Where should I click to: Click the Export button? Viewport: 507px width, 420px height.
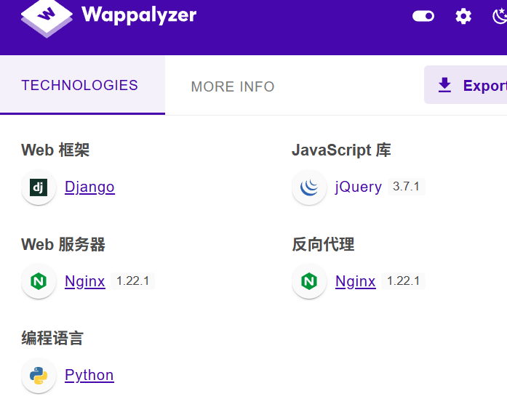click(x=466, y=84)
